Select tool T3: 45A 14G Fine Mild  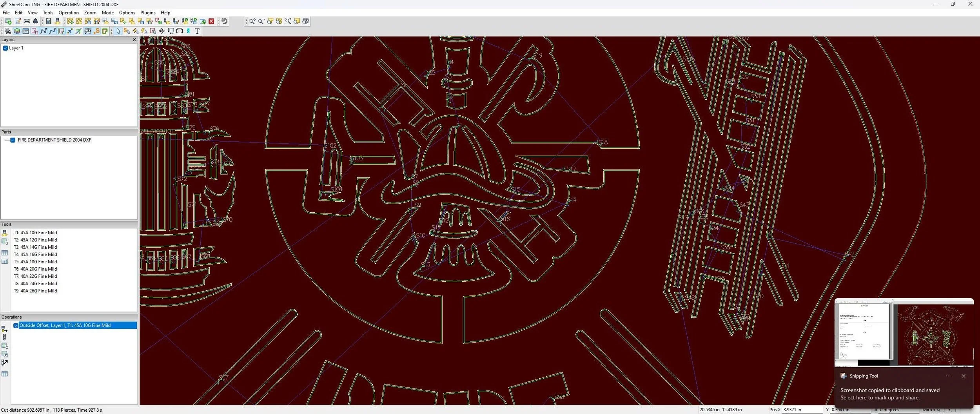tap(35, 247)
